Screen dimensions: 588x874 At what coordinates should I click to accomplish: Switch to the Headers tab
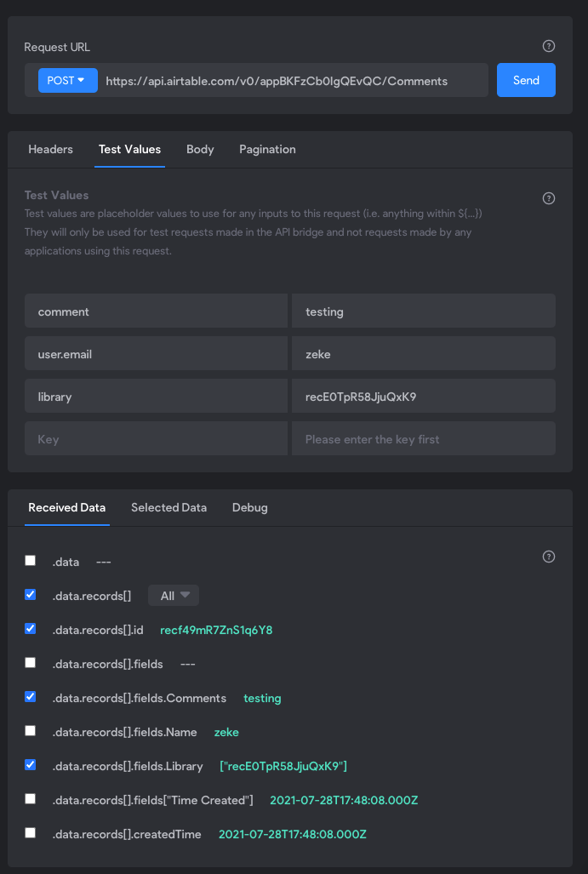click(x=51, y=150)
